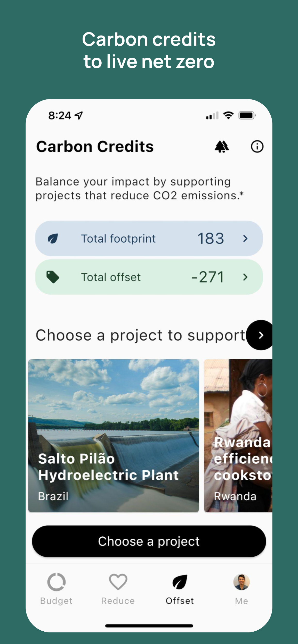
Task: Tap the Budget ring icon
Action: pos(56,582)
